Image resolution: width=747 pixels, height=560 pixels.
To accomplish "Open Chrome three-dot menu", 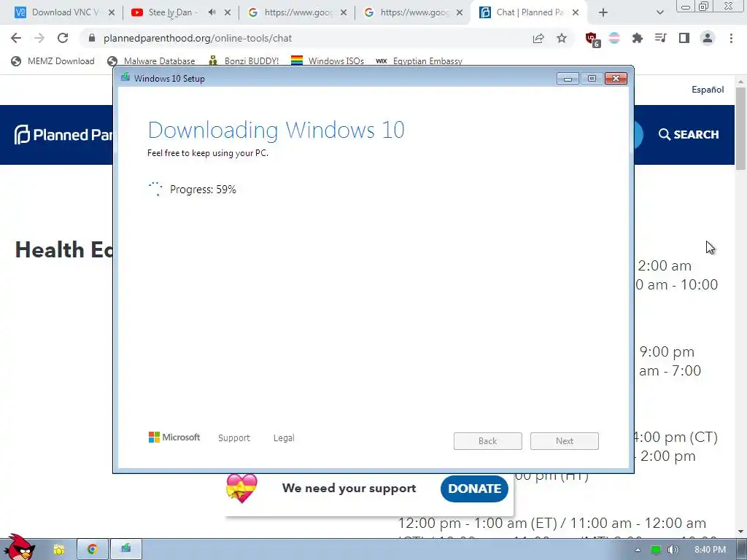I will click(x=731, y=38).
